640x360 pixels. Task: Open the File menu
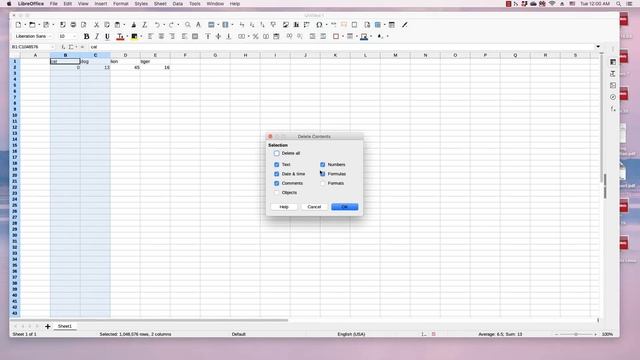(x=53, y=4)
